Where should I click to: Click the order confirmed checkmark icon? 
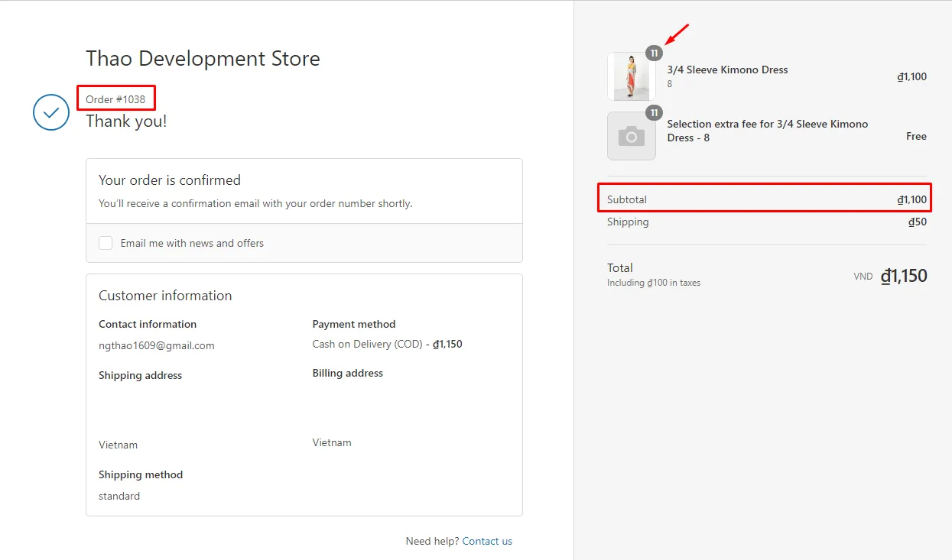coord(51,112)
